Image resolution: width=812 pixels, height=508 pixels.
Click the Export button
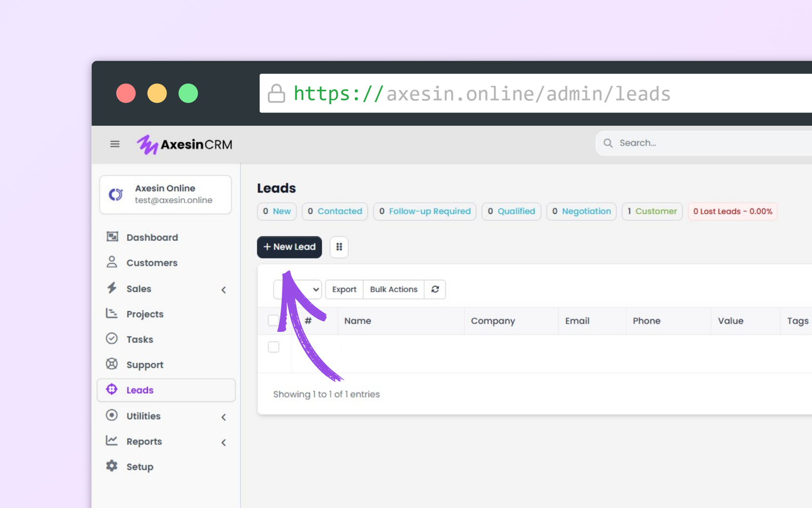[344, 289]
